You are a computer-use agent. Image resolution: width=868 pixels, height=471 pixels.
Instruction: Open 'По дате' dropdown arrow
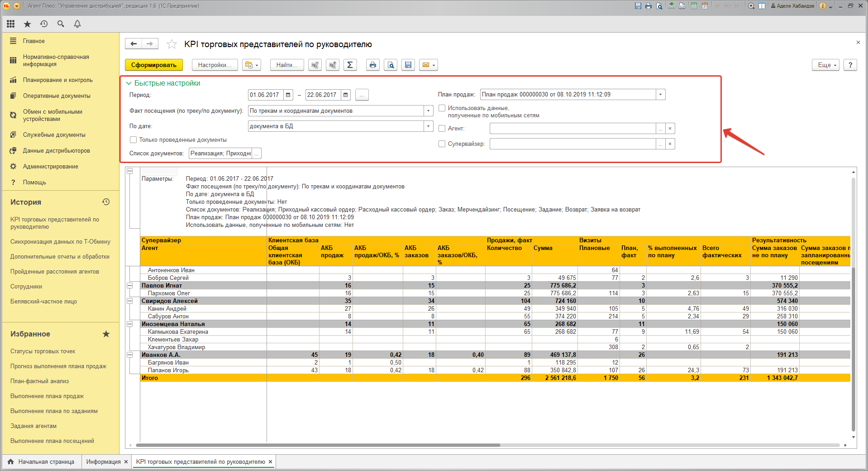pyautogui.click(x=428, y=126)
